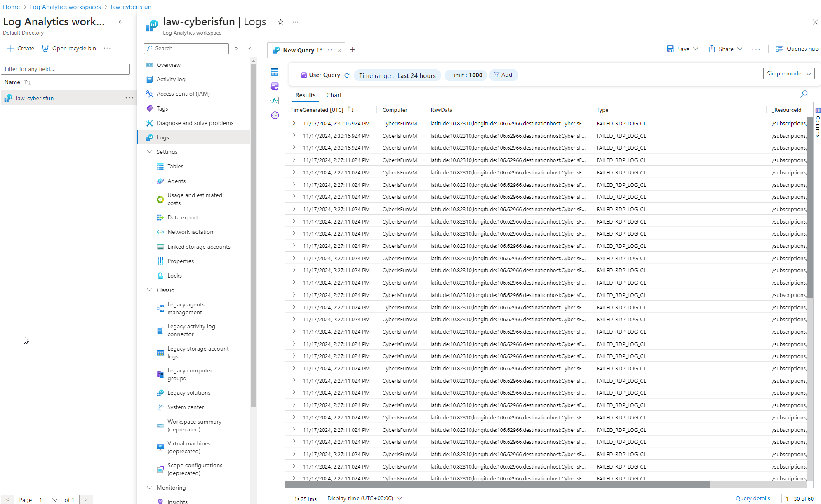This screenshot has width=821, height=504.
Task: Open Tags menu item
Action: 162,108
